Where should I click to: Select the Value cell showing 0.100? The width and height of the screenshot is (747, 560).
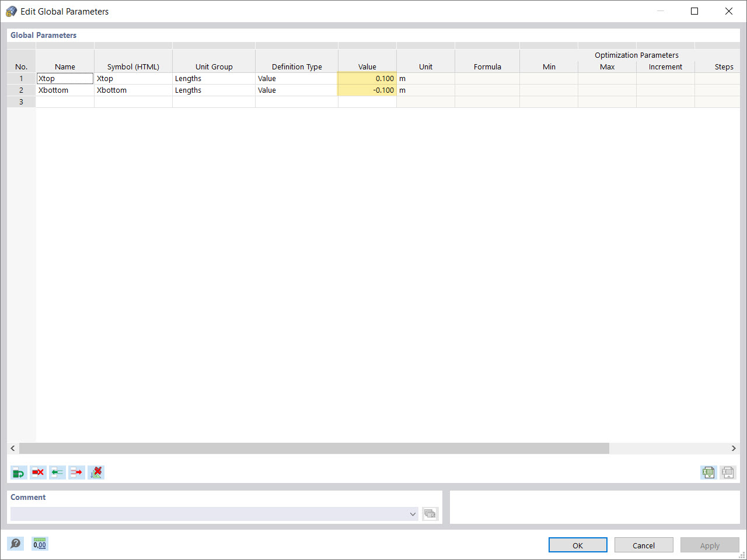point(366,78)
